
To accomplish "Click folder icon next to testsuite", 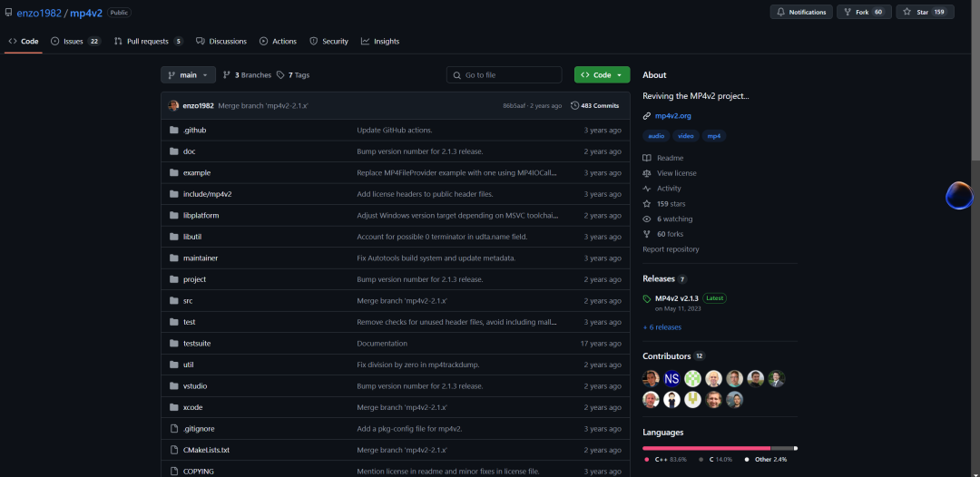I will pos(173,344).
